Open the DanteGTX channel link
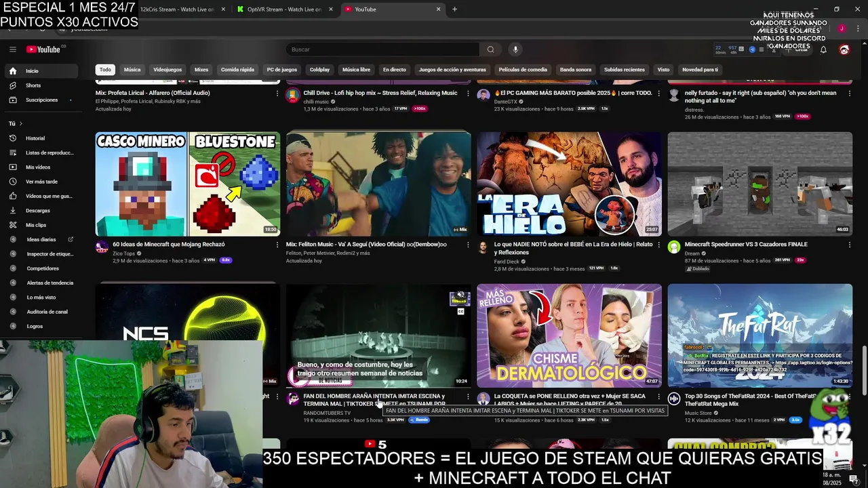Screen dimensions: 868x488 click(505, 101)
